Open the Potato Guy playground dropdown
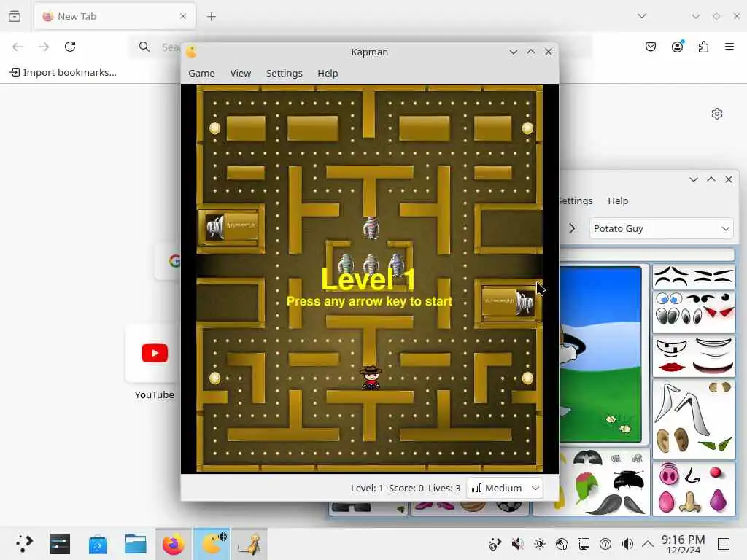This screenshot has width=747, height=560. [x=661, y=228]
